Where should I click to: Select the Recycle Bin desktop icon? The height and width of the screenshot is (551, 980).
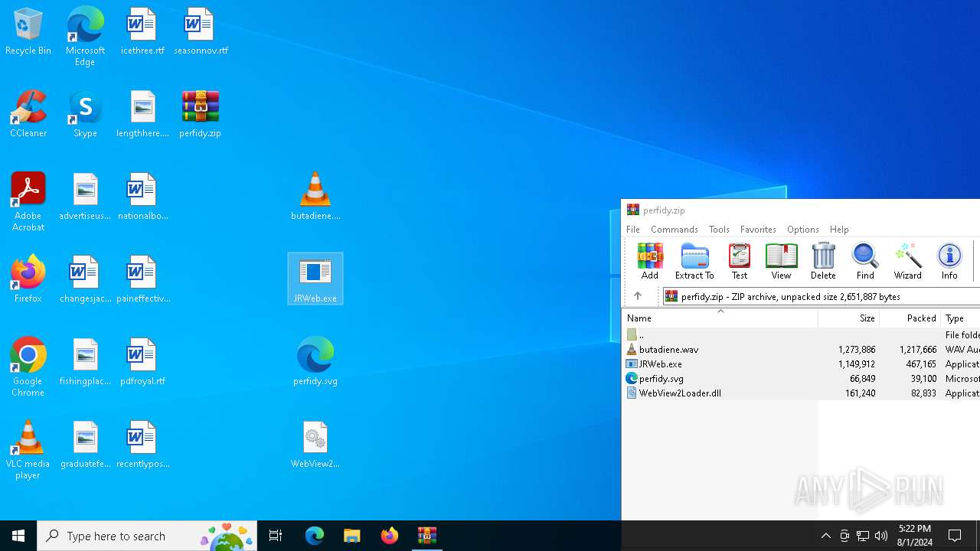click(x=28, y=32)
